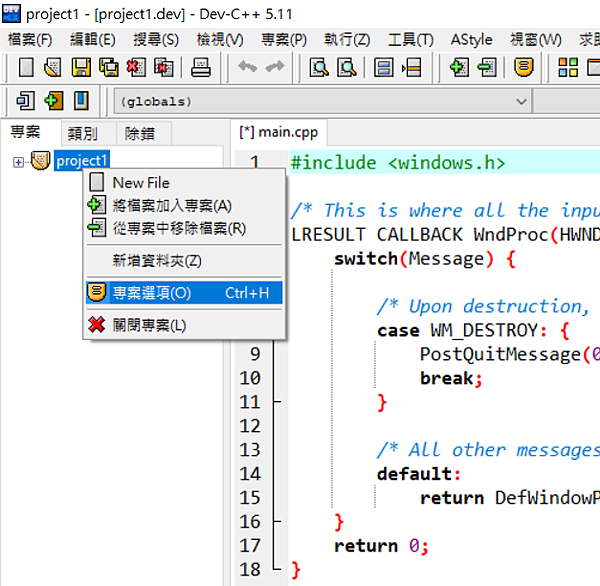This screenshot has width=600, height=586.
Task: Click the New project icon in second toolbar
Action: 26,101
